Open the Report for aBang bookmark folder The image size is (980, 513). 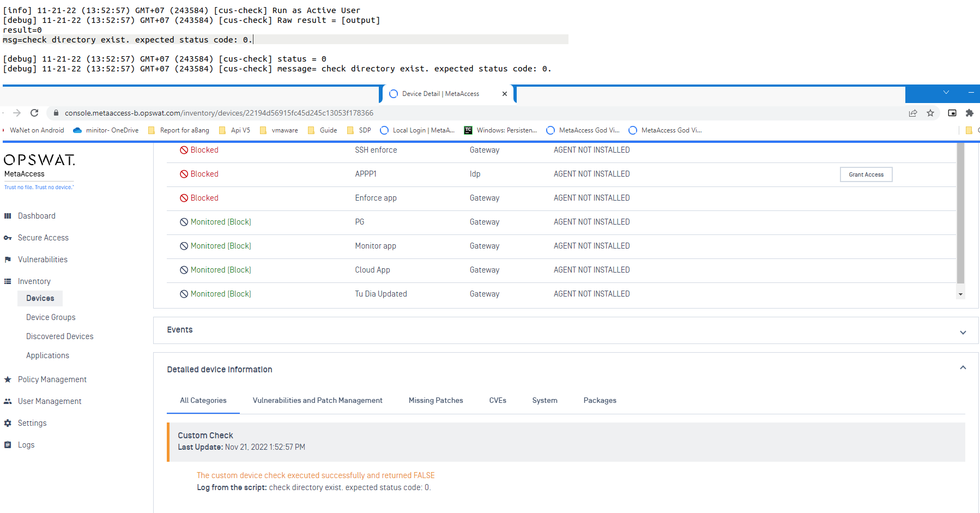[179, 130]
